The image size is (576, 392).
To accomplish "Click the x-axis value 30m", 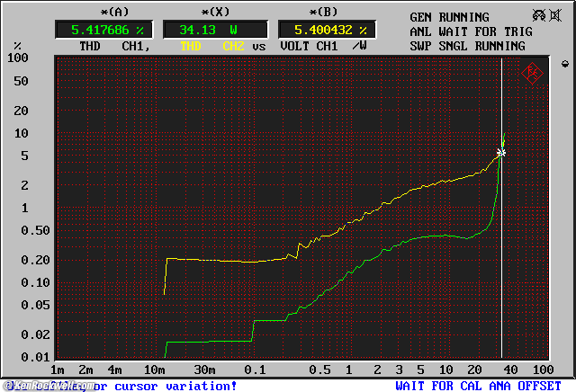I will [x=204, y=370].
